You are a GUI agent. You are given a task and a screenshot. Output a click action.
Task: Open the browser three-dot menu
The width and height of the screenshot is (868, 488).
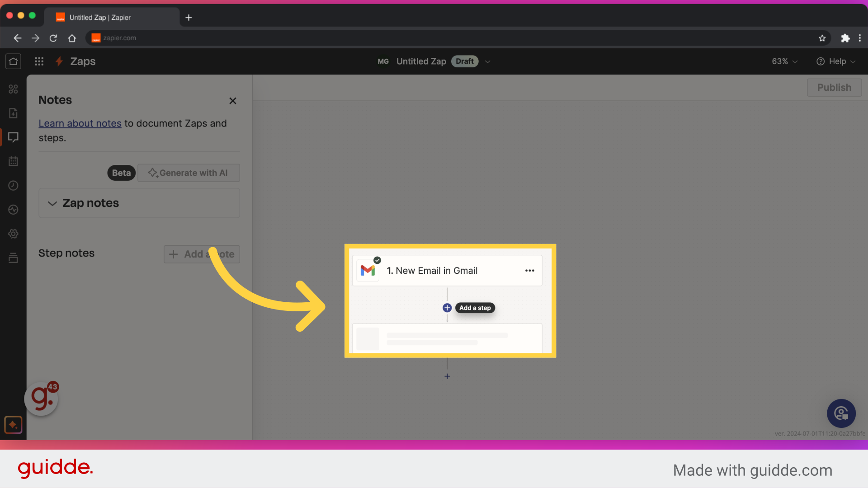pyautogui.click(x=860, y=38)
